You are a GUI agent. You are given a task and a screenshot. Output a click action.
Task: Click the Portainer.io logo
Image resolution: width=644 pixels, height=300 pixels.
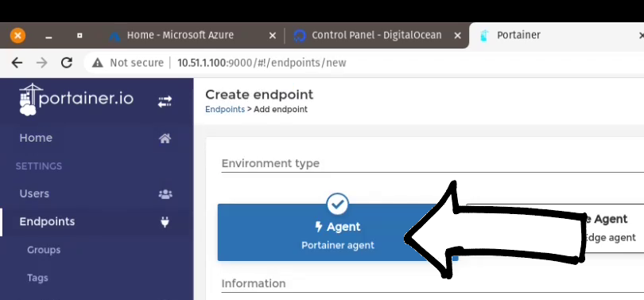[76, 99]
